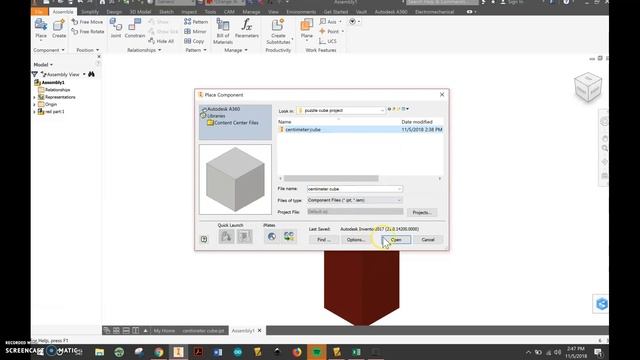Click the Constrain tool
Viewport: 640px width, 360px height.
tap(135, 29)
